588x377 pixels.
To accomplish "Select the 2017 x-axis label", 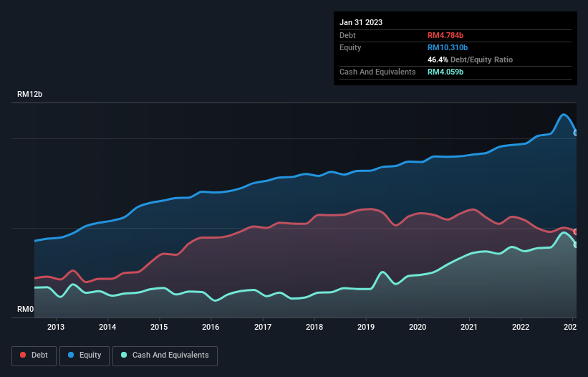I will [263, 327].
